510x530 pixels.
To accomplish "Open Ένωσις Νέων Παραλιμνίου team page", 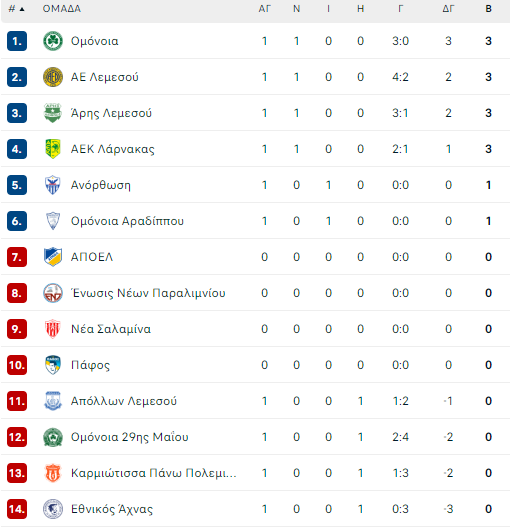I will 148,293.
